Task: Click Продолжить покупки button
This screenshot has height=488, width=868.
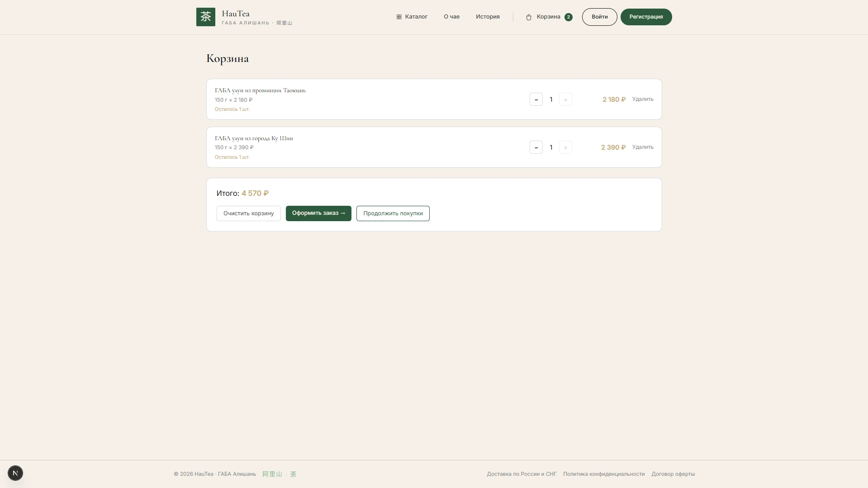Action: (x=393, y=213)
